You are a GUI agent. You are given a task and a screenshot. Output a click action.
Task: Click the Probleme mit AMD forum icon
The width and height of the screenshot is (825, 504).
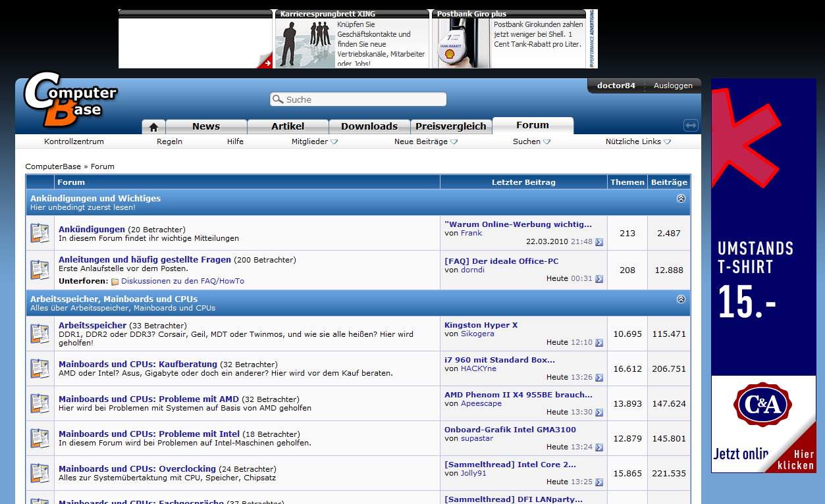pos(40,403)
